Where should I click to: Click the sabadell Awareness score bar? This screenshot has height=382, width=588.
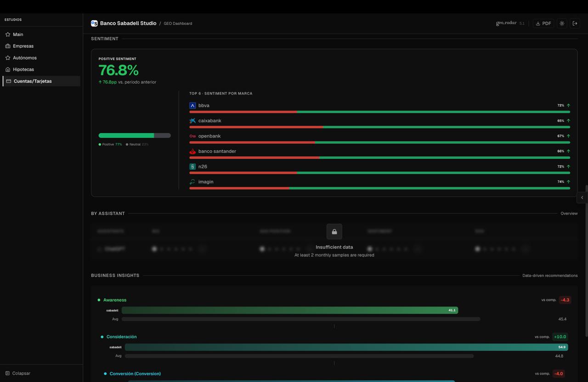[289, 310]
